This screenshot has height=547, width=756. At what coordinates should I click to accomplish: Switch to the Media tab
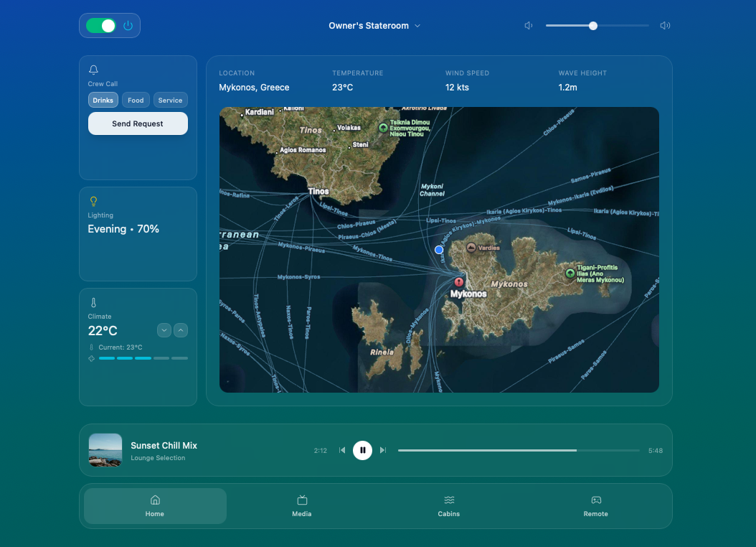coord(302,506)
